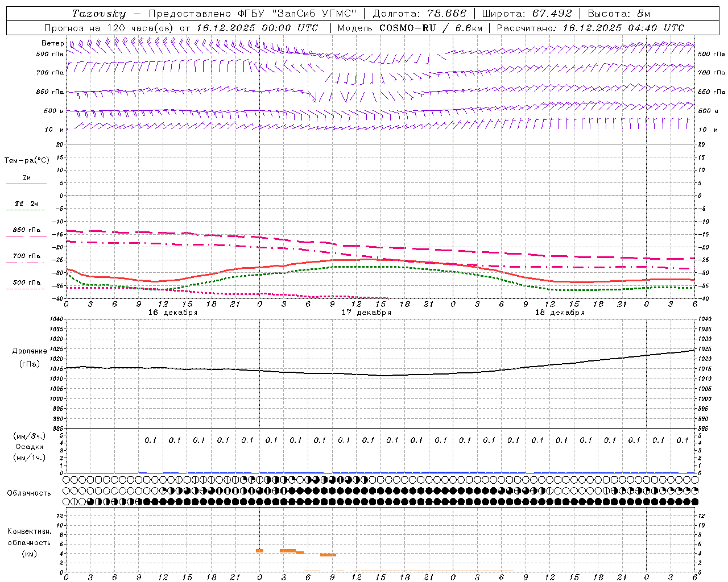The image size is (728, 582).
Task: Click the blue hourly precipitation bar
Action: [441, 472]
